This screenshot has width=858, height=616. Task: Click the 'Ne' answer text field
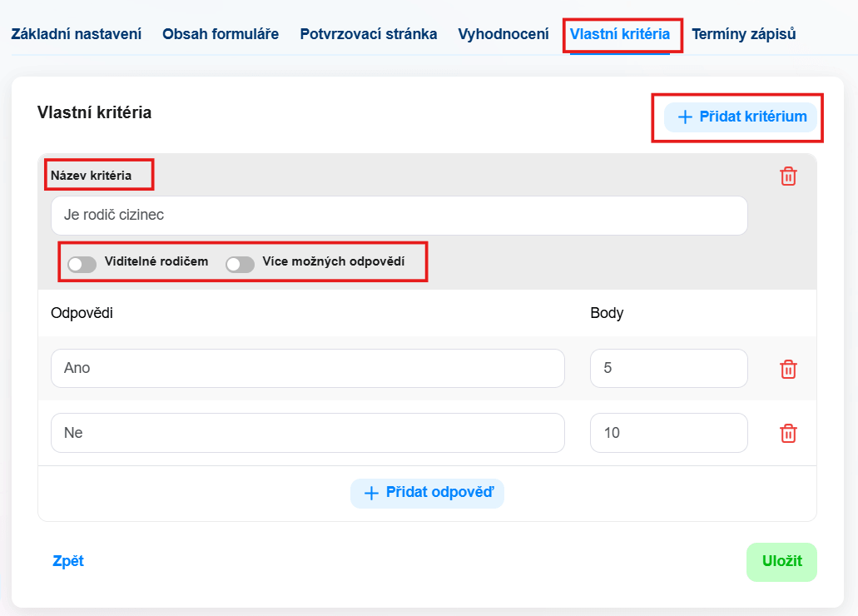pos(307,433)
